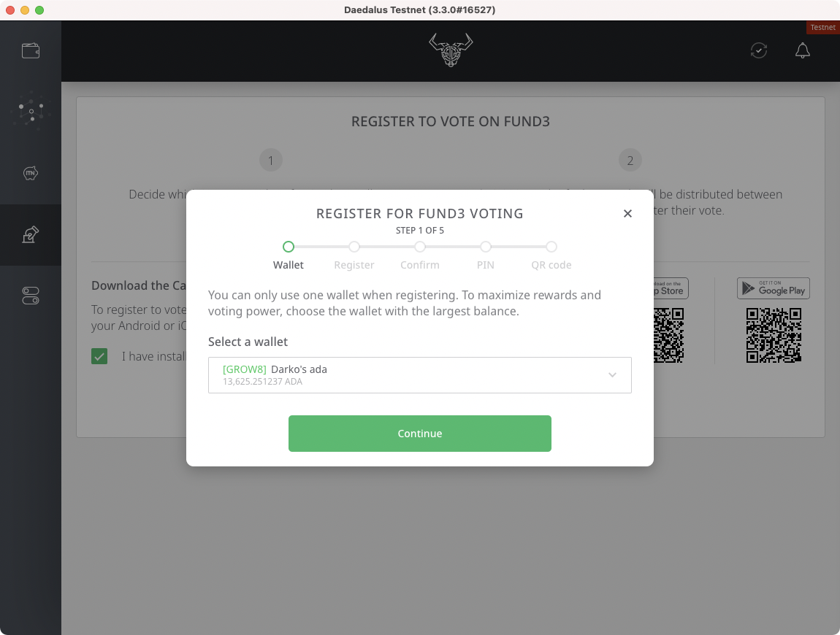Viewport: 840px width, 635px height.
Task: Open the Settings toggles sidebar icon
Action: point(31,296)
